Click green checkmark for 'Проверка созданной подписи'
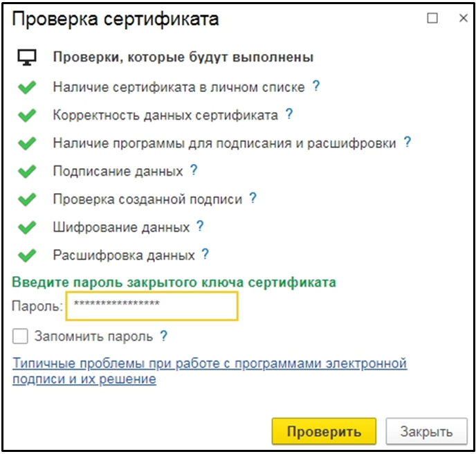Image resolution: width=476 pixels, height=454 pixels. (27, 199)
